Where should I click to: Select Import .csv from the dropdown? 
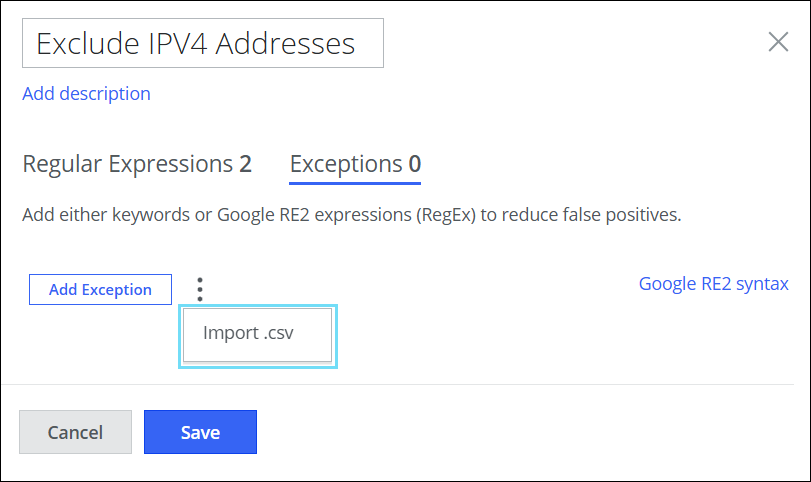click(257, 333)
